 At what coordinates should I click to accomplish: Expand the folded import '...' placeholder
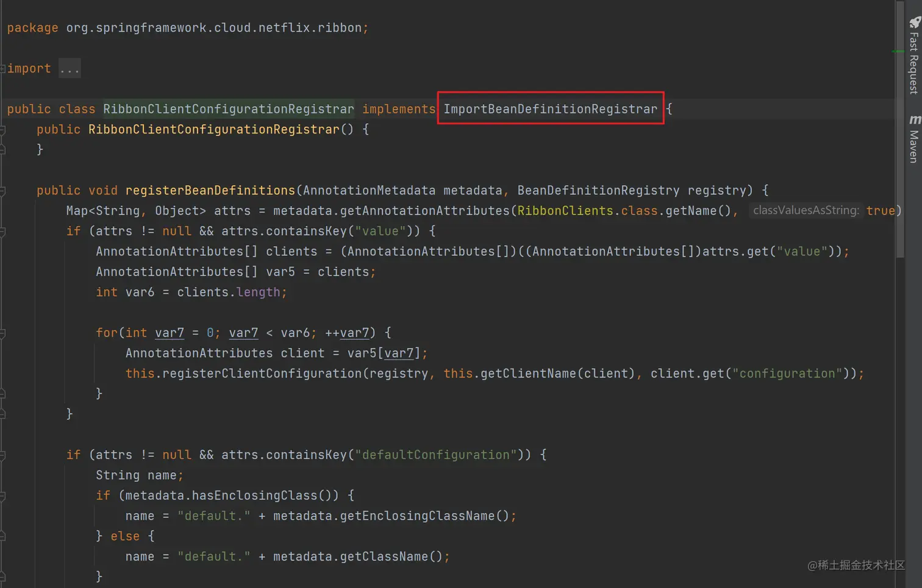coord(70,68)
